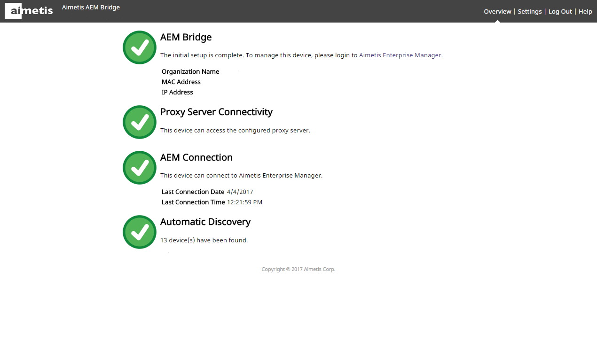Follow the Aimetis Enterprise Manager link
Image resolution: width=597 pixels, height=364 pixels.
[400, 55]
